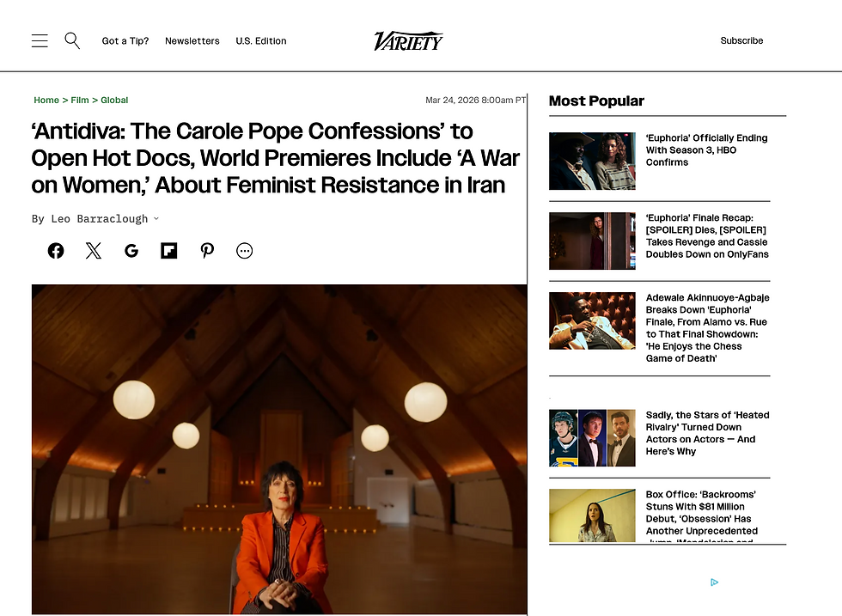Click Backrooms box office thumbnail
Image resolution: width=842 pixels, height=616 pixels.
592,515
